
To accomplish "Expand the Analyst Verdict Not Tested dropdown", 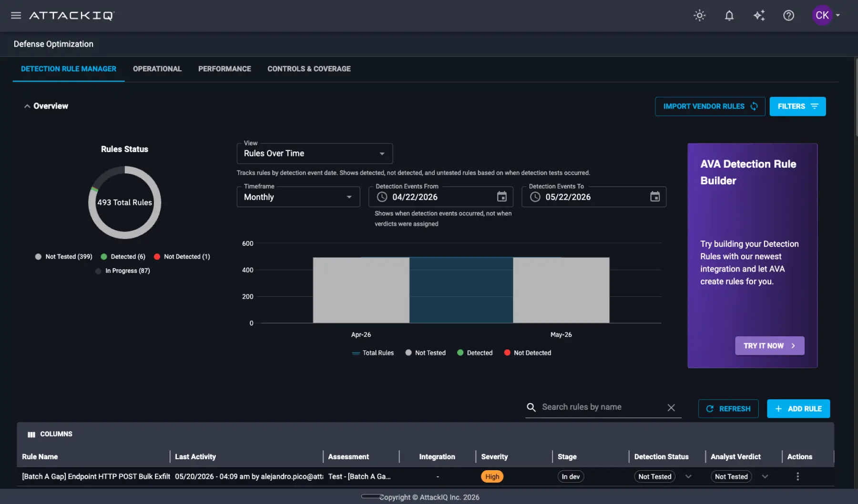I will (765, 477).
